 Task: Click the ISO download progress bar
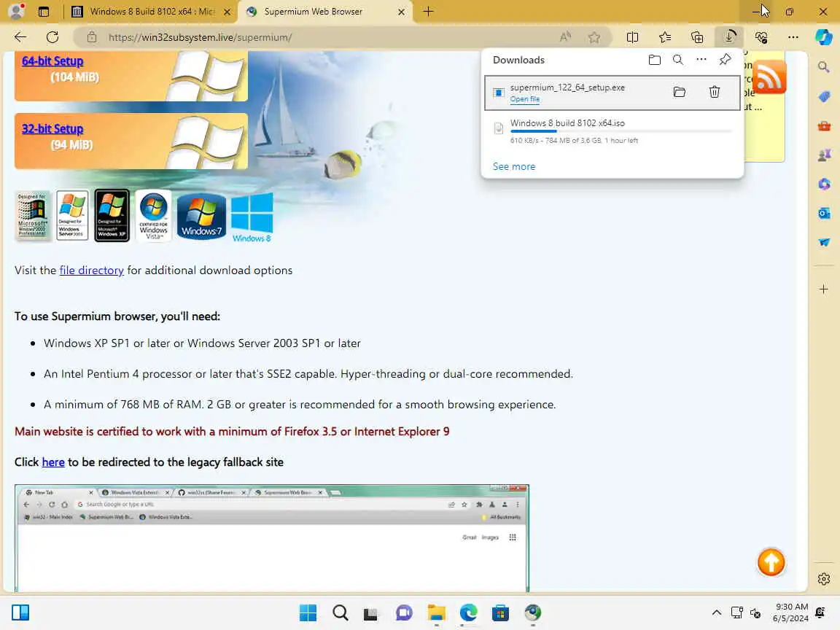(x=621, y=131)
